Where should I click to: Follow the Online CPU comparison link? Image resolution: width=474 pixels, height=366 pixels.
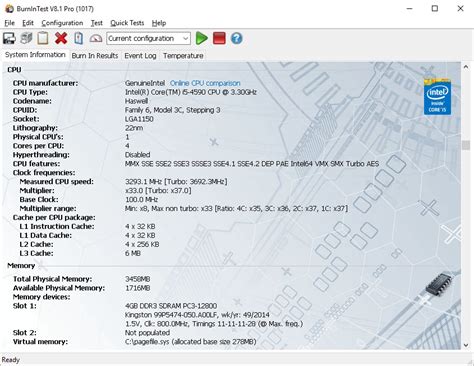click(x=205, y=83)
